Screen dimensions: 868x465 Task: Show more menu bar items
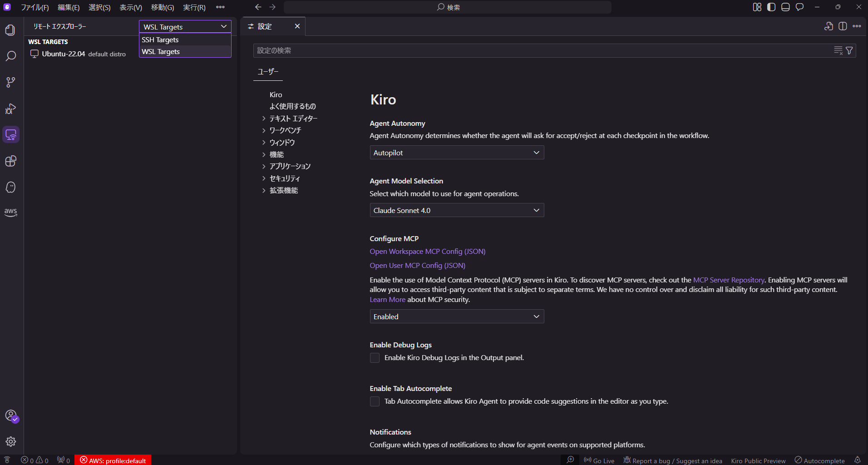(220, 7)
